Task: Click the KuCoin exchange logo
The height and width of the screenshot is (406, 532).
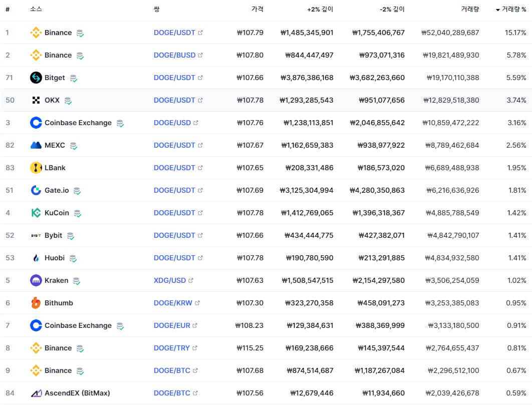Action: [36, 213]
